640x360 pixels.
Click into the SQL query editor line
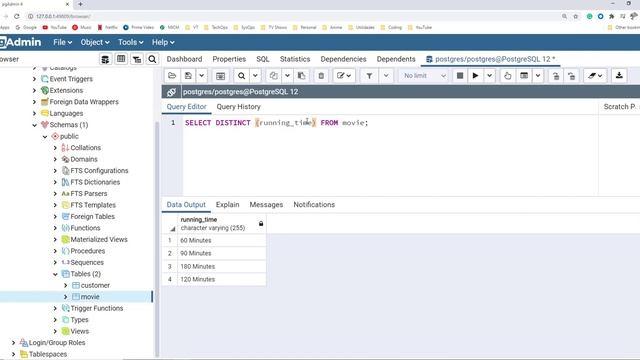276,123
